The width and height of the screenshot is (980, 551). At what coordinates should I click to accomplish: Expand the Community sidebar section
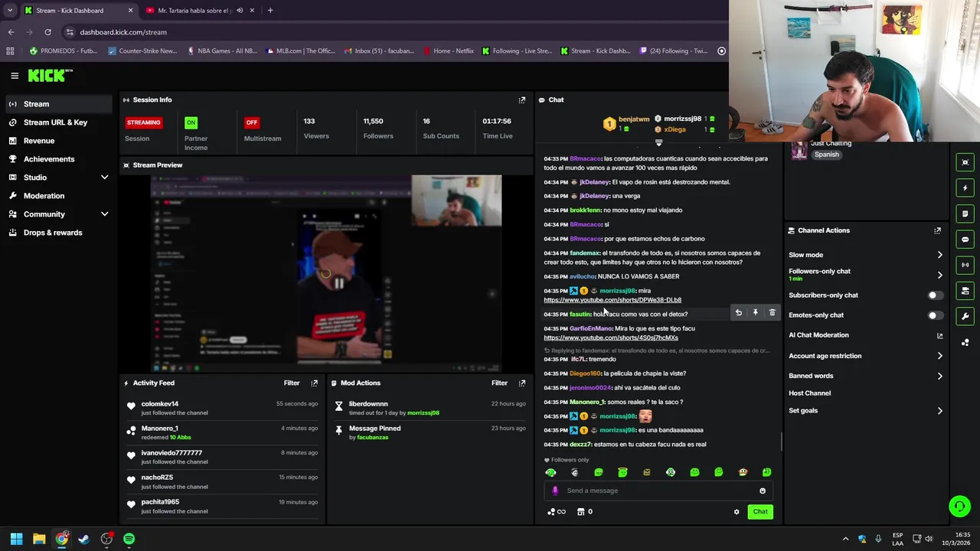click(x=104, y=214)
